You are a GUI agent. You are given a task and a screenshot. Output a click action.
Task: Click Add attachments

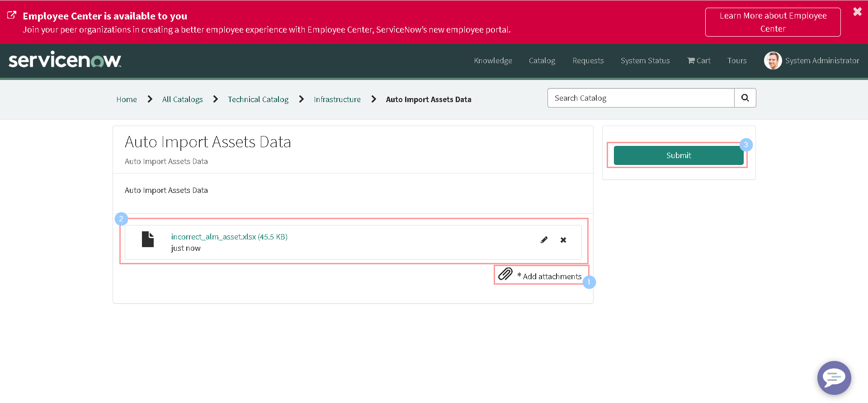552,276
